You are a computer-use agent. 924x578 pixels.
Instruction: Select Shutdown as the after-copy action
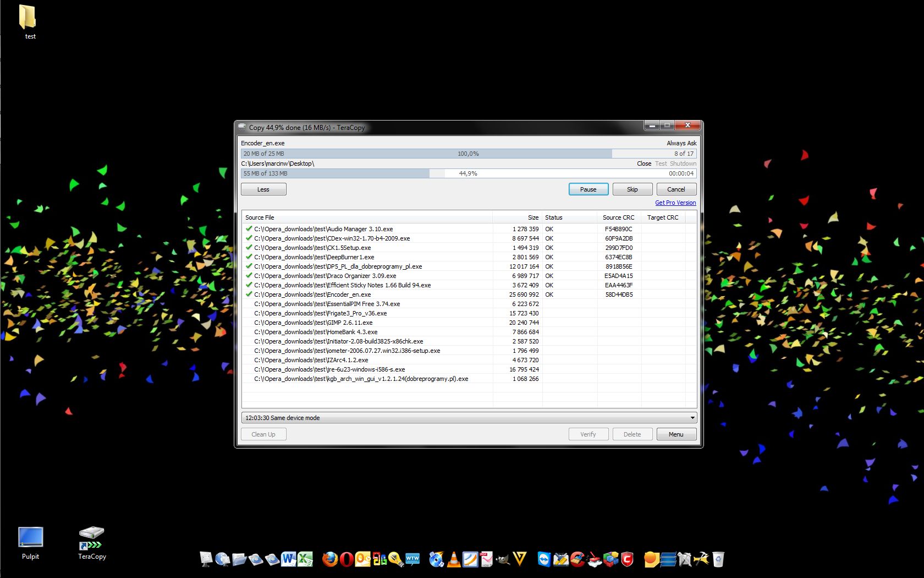coord(683,163)
